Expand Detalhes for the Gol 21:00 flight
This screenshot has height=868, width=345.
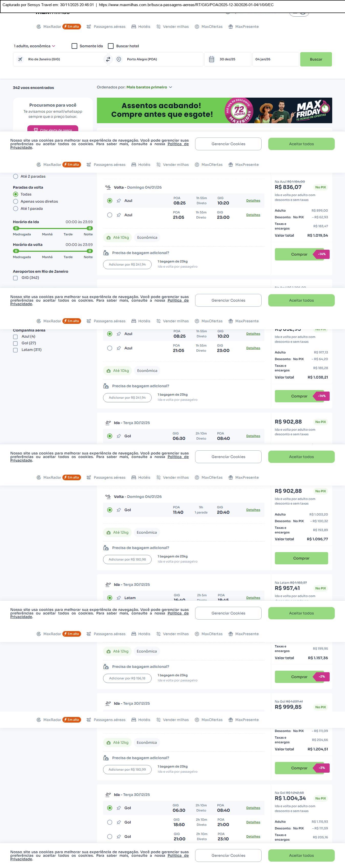coord(253,836)
